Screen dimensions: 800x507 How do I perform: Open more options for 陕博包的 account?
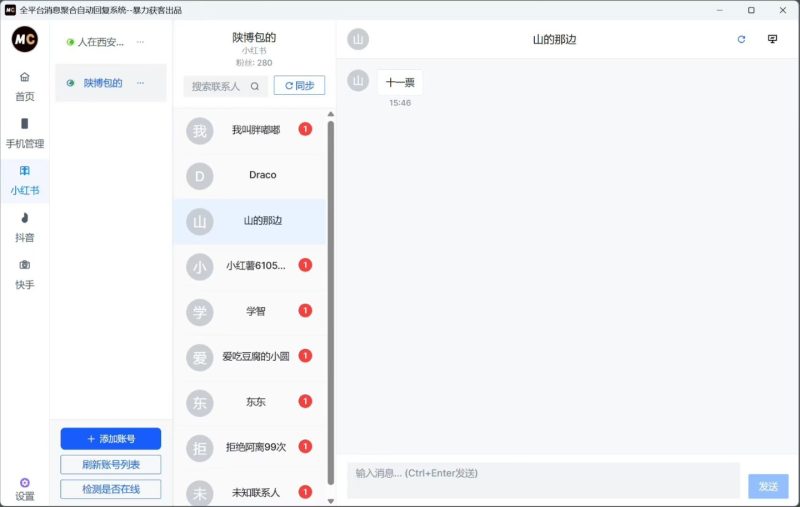140,83
